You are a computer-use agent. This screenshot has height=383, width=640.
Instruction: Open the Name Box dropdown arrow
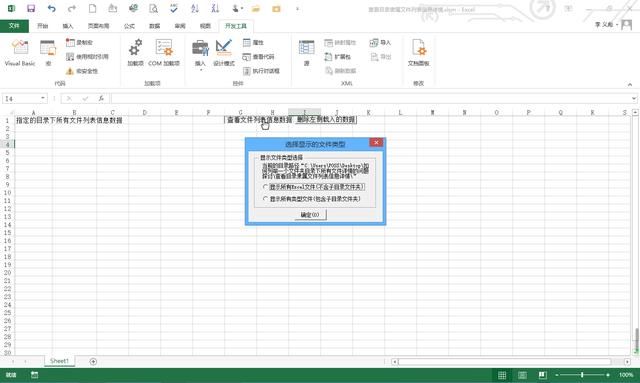pos(43,98)
